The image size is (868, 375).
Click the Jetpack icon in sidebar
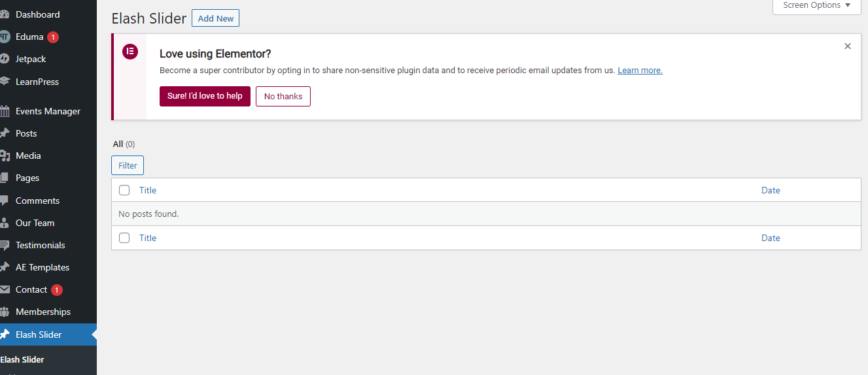click(x=5, y=59)
